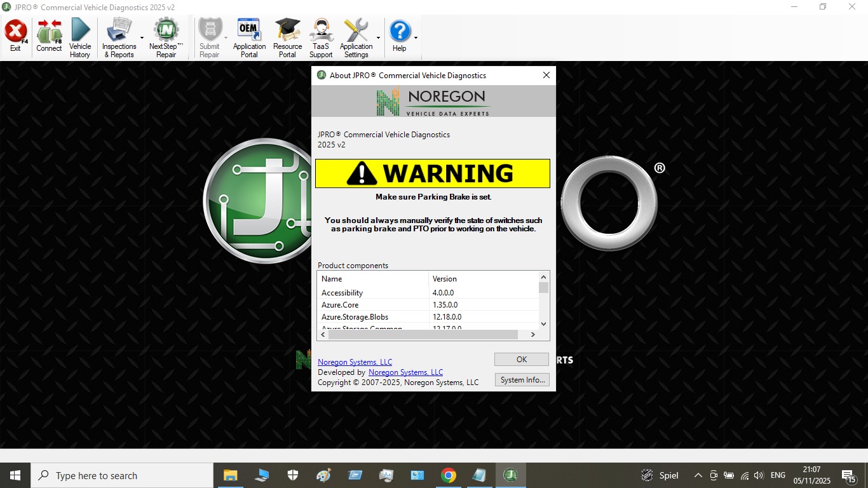The height and width of the screenshot is (488, 868).
Task: Click the System Info... button
Action: pyautogui.click(x=522, y=380)
